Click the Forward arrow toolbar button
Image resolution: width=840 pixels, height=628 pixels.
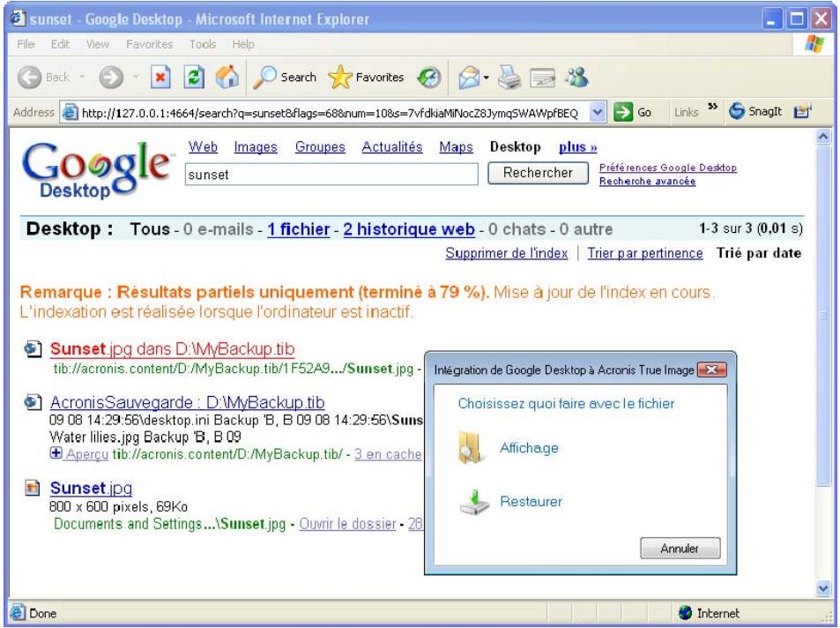111,78
